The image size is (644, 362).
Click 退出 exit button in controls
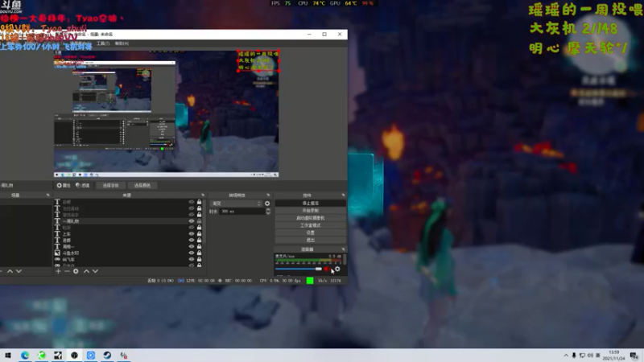click(311, 240)
